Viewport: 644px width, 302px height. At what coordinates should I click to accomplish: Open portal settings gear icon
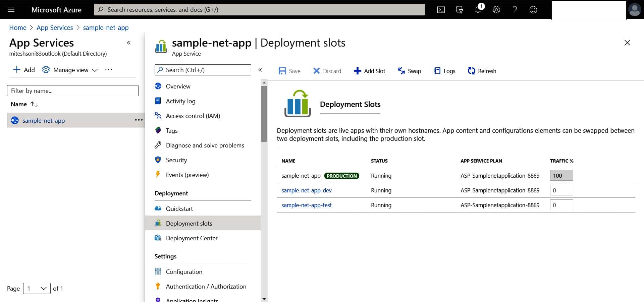496,10
